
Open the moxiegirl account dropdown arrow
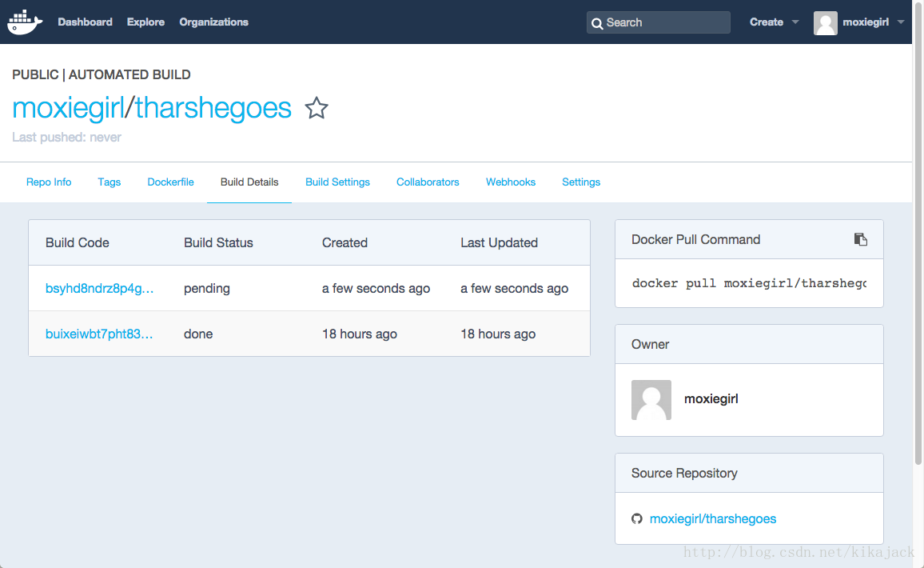tap(901, 22)
